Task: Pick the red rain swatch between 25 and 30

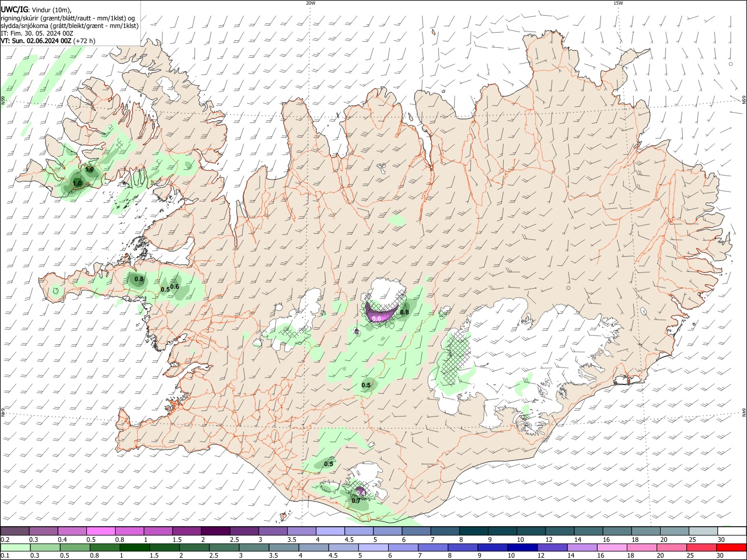Action: (701, 547)
